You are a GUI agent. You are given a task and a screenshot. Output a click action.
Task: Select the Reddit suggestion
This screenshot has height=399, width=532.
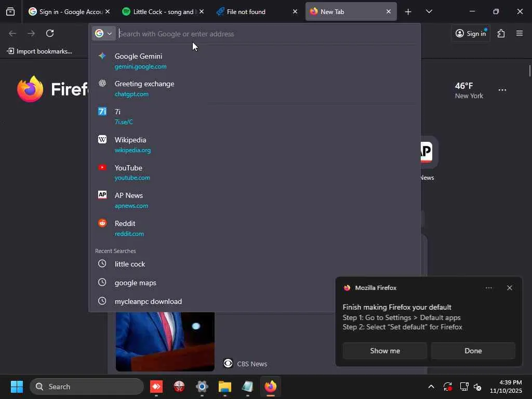pyautogui.click(x=255, y=229)
